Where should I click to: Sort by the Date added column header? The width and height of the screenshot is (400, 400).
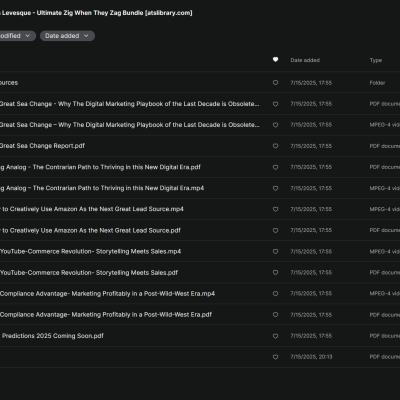305,60
